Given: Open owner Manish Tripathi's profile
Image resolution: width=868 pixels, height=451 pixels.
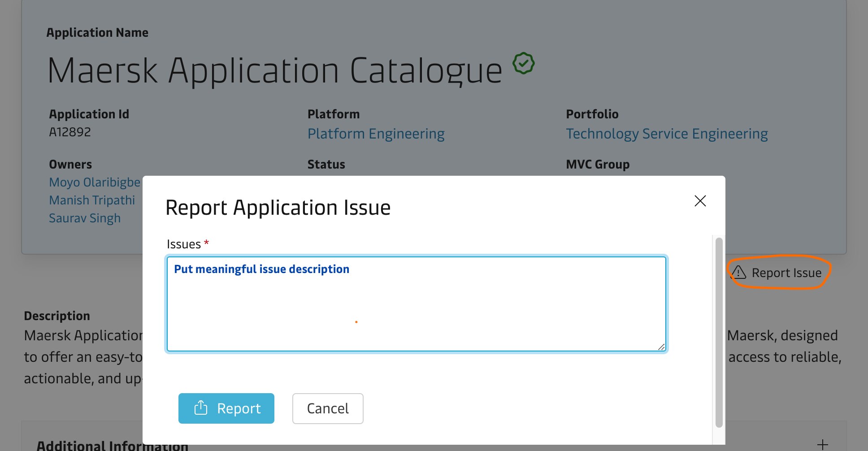Looking at the screenshot, I should coord(92,200).
